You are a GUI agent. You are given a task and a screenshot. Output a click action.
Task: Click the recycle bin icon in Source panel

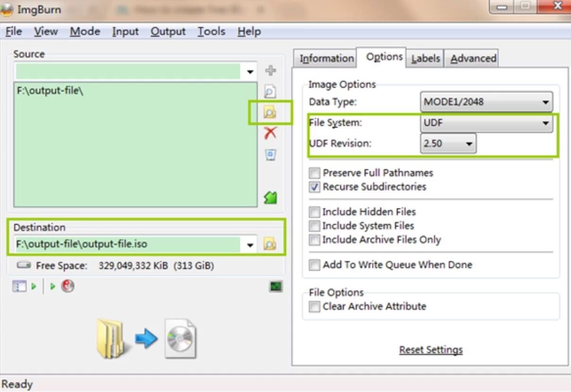click(270, 155)
